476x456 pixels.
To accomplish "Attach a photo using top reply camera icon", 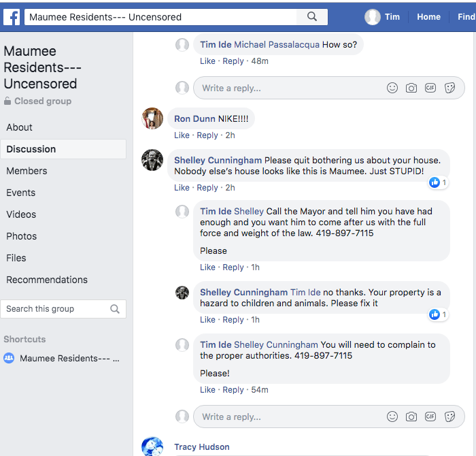I will click(x=411, y=88).
